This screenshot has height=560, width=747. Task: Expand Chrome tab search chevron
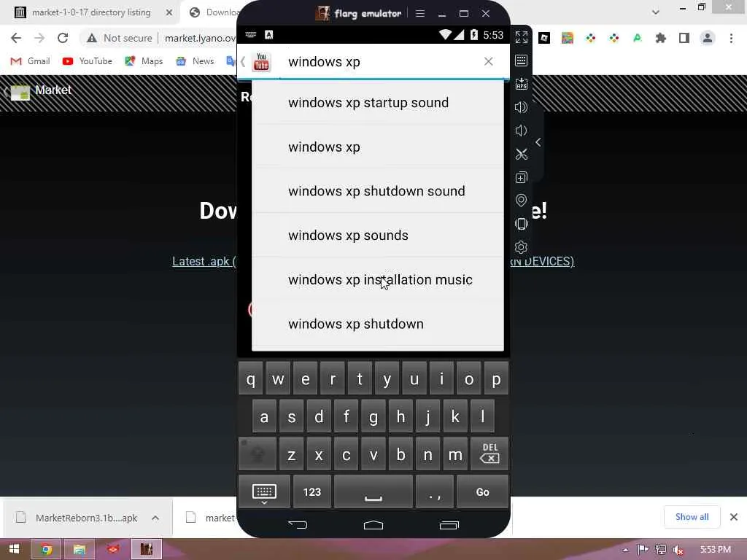[656, 12]
